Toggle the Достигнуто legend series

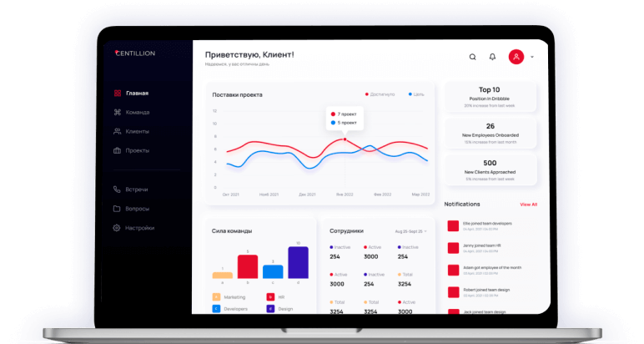(380, 94)
